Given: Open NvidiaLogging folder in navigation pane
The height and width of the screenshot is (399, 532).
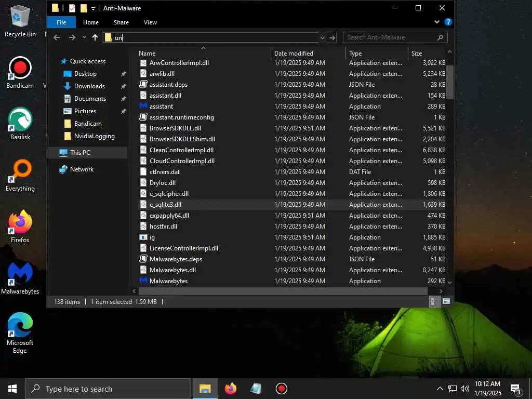Looking at the screenshot, I should [95, 137].
